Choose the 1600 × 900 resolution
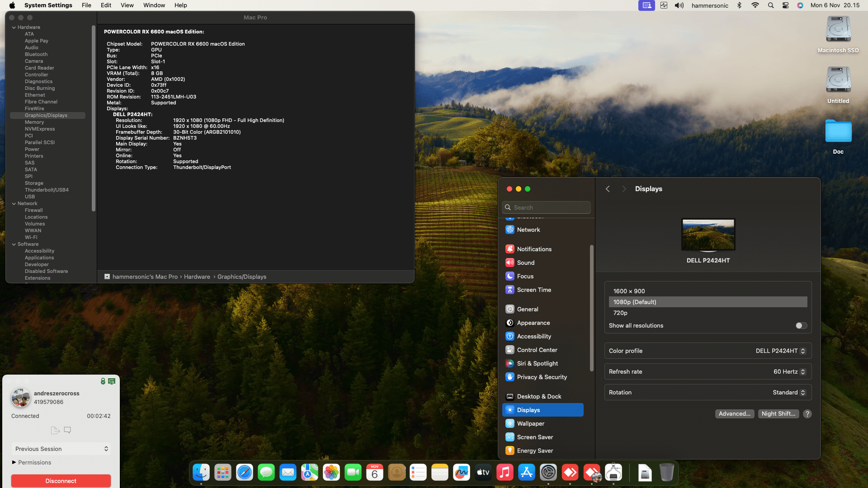The width and height of the screenshot is (868, 488). pyautogui.click(x=708, y=291)
